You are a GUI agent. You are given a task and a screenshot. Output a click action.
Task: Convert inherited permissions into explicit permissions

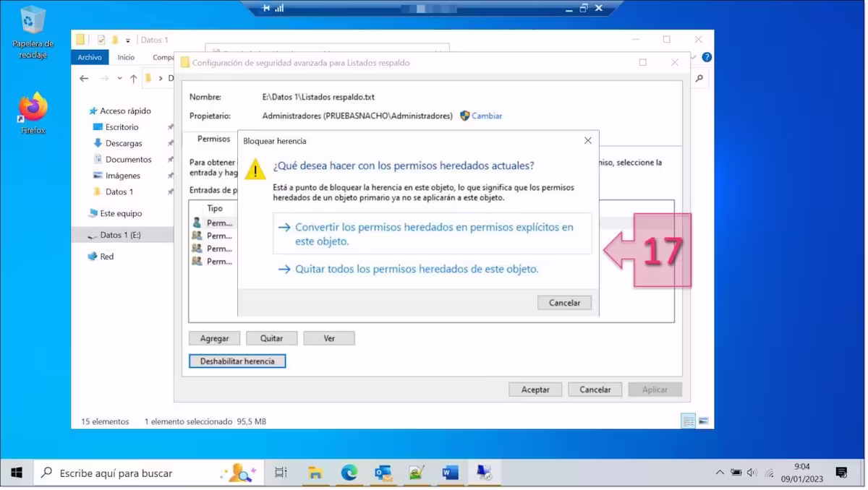[x=432, y=233]
